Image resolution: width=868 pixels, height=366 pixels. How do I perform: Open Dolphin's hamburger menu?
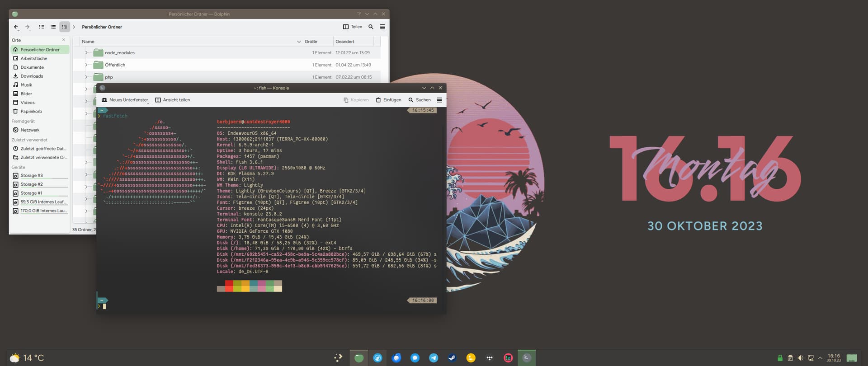(x=382, y=27)
